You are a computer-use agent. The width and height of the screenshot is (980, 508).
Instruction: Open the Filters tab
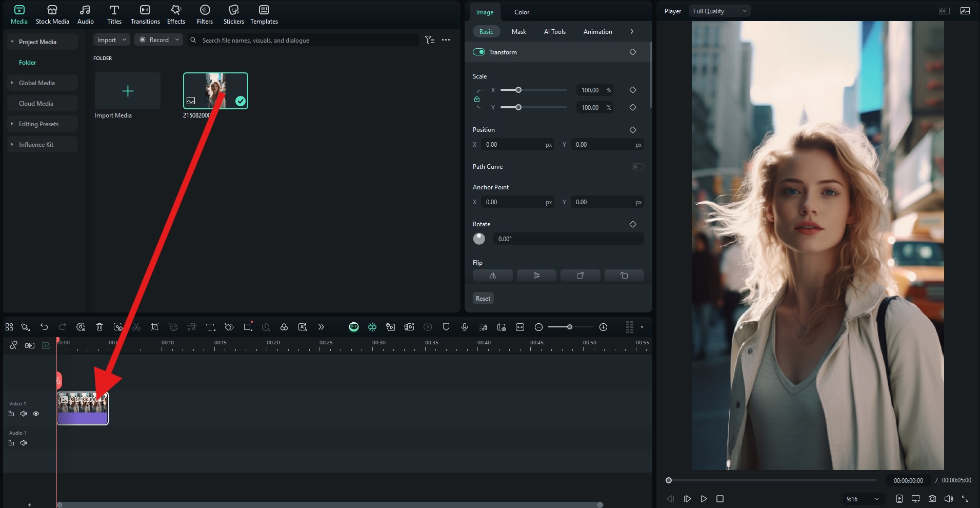205,14
